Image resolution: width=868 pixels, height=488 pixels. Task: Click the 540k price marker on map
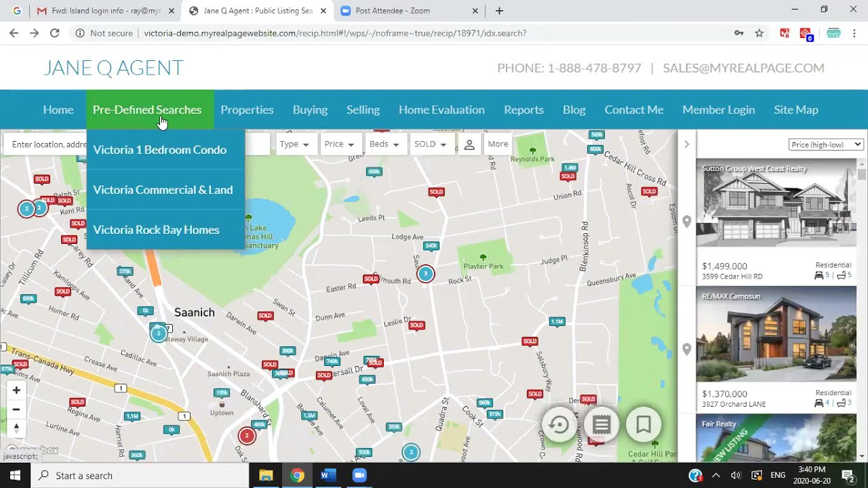tap(431, 245)
